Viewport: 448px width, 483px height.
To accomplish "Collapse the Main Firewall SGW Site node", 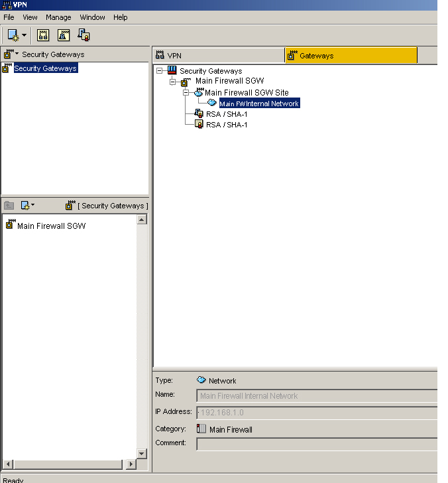I will tap(186, 93).
